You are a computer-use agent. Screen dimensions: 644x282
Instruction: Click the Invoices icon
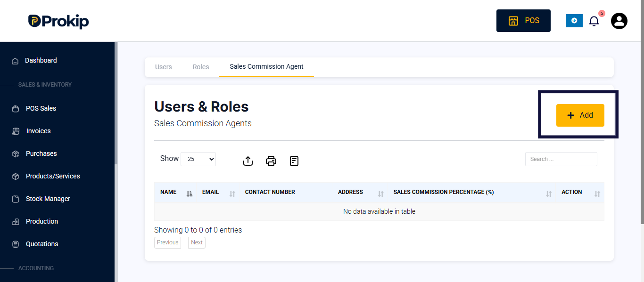[16, 131]
